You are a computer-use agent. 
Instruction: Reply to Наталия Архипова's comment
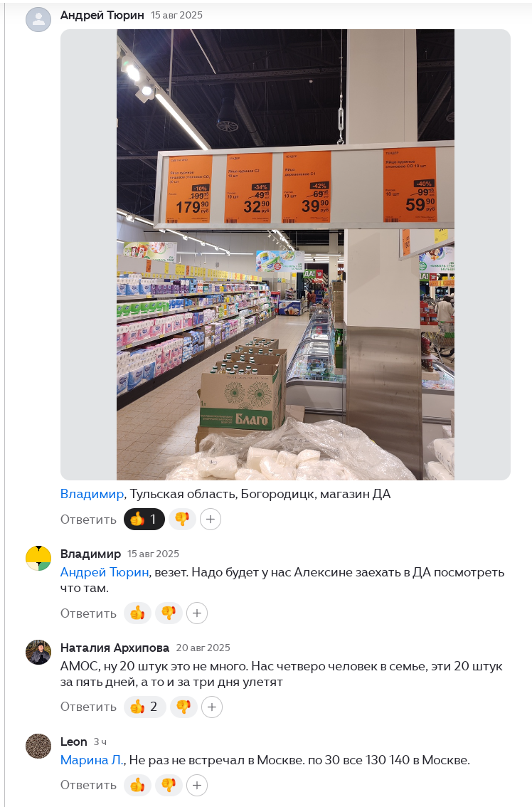click(88, 707)
